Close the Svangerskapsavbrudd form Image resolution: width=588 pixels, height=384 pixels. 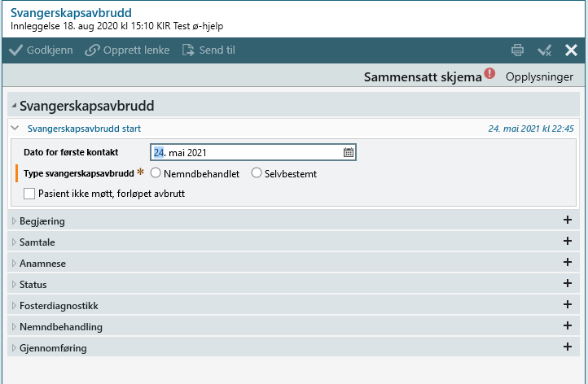(x=571, y=50)
